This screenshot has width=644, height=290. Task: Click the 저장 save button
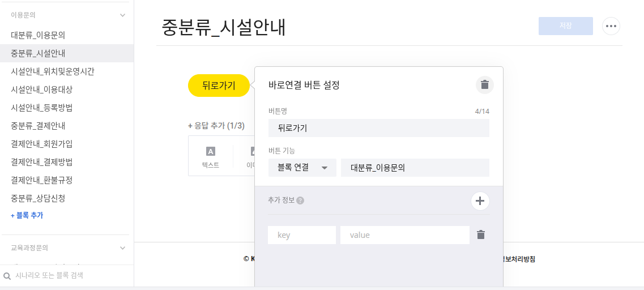tap(565, 26)
